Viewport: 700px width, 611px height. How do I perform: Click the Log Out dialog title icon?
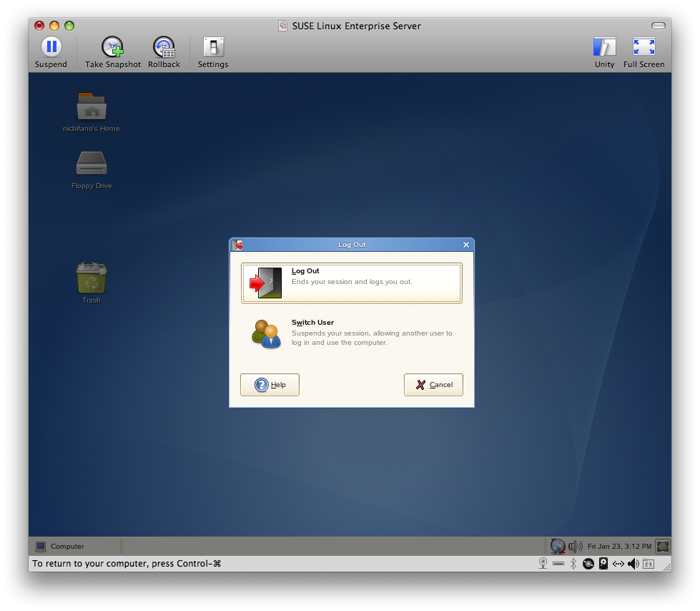click(237, 245)
